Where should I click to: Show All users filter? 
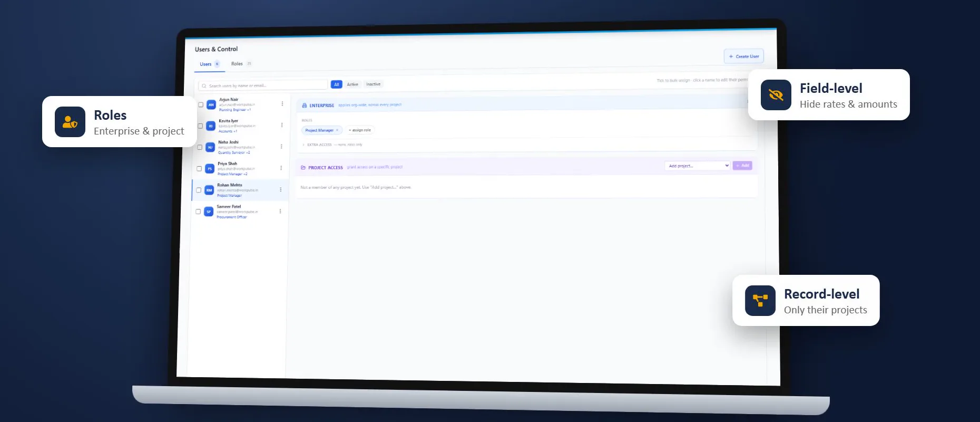pos(337,84)
